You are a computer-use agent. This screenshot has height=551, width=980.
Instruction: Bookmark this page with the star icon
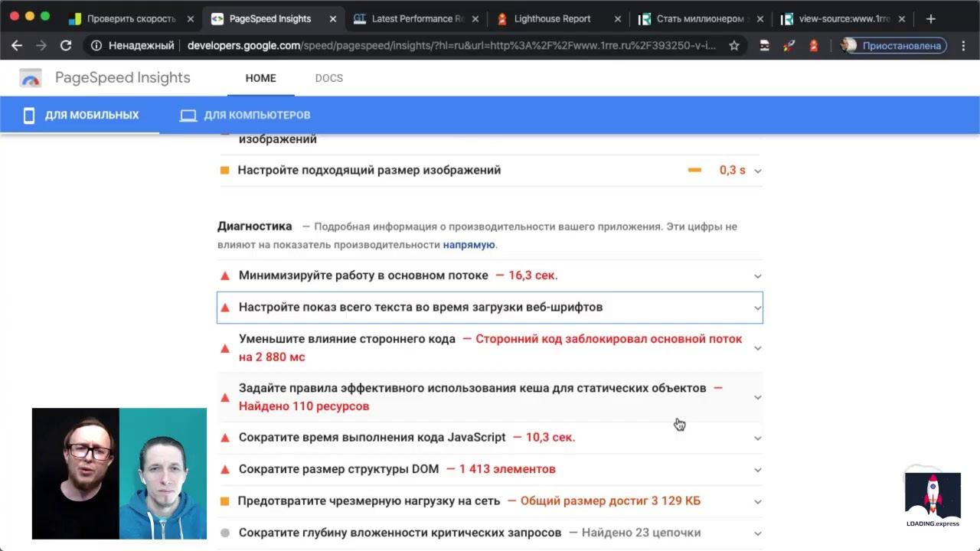(734, 46)
